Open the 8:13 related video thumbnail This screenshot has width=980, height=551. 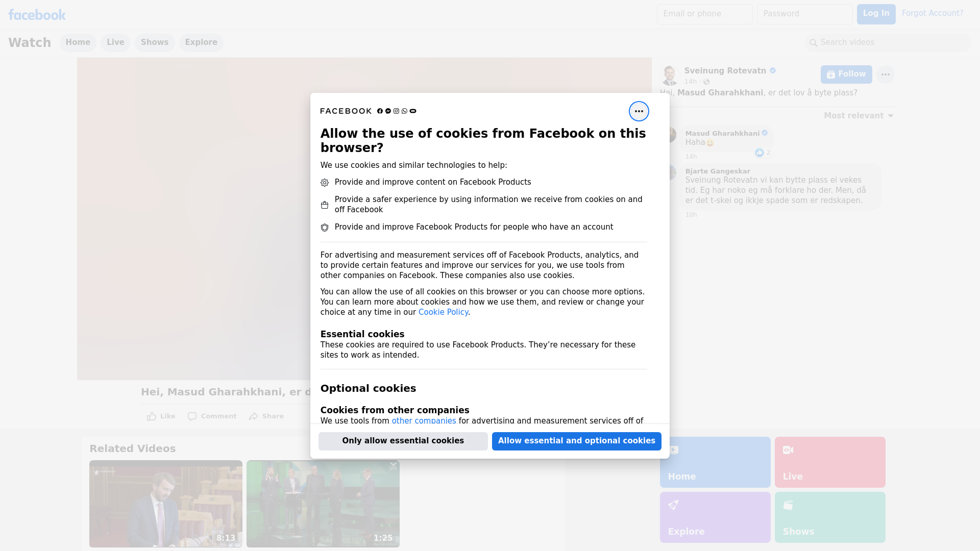tap(166, 504)
